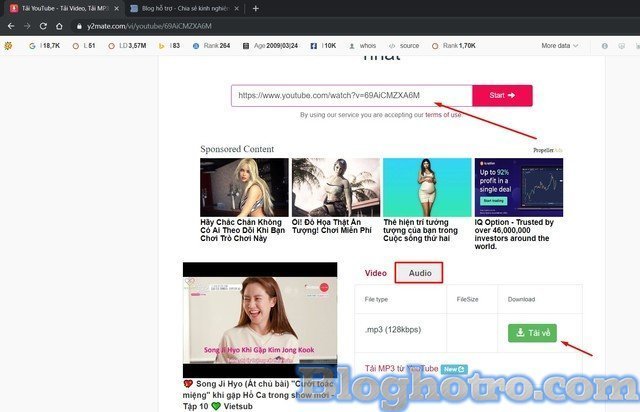Select the Audio tab
The height and width of the screenshot is (412, 640).
420,272
